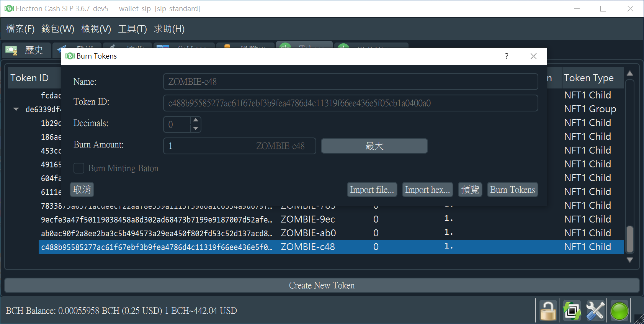Select the fcdac token row
This screenshot has height=324, width=644.
coord(51,95)
